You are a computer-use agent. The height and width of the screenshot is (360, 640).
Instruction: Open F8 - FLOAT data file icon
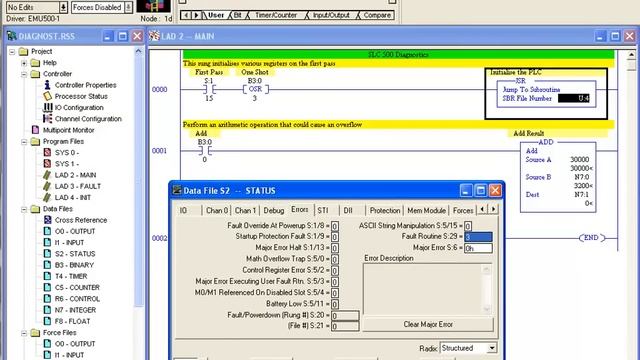pos(47,321)
